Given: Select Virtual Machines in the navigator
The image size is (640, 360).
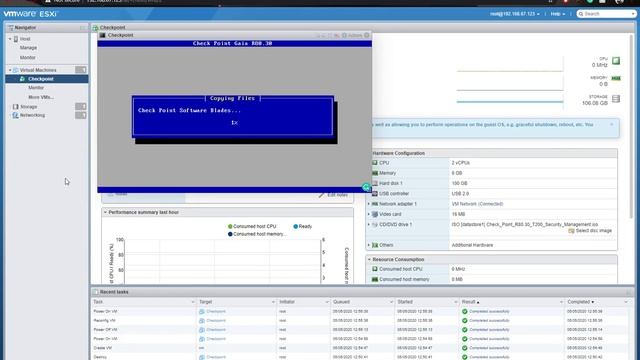Looking at the screenshot, I should pos(38,70).
